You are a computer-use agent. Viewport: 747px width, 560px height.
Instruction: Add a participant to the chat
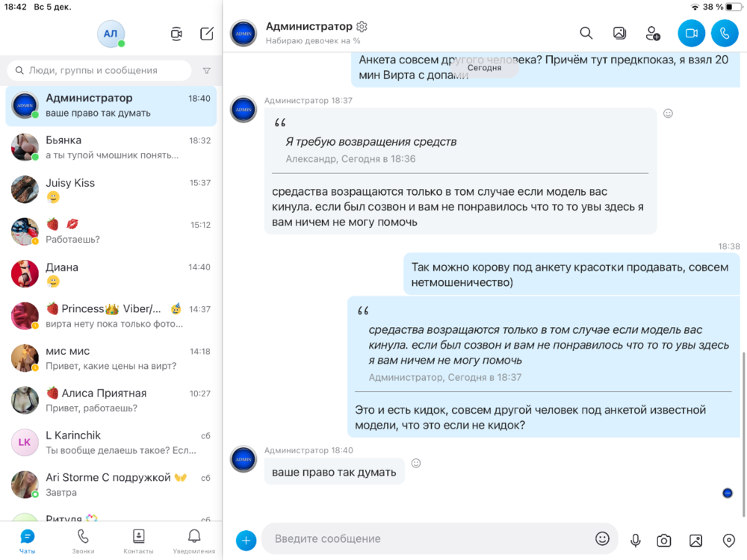click(653, 33)
